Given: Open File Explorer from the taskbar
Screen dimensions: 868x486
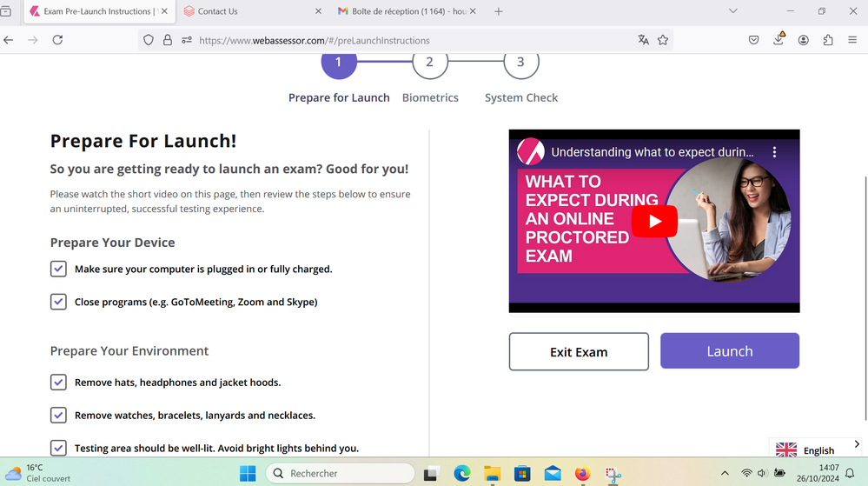Looking at the screenshot, I should click(x=492, y=474).
